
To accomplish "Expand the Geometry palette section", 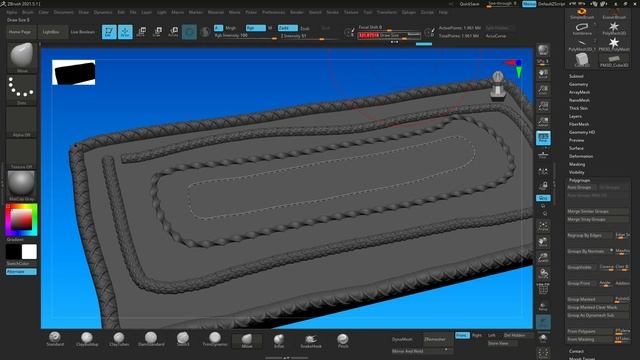I will [579, 84].
